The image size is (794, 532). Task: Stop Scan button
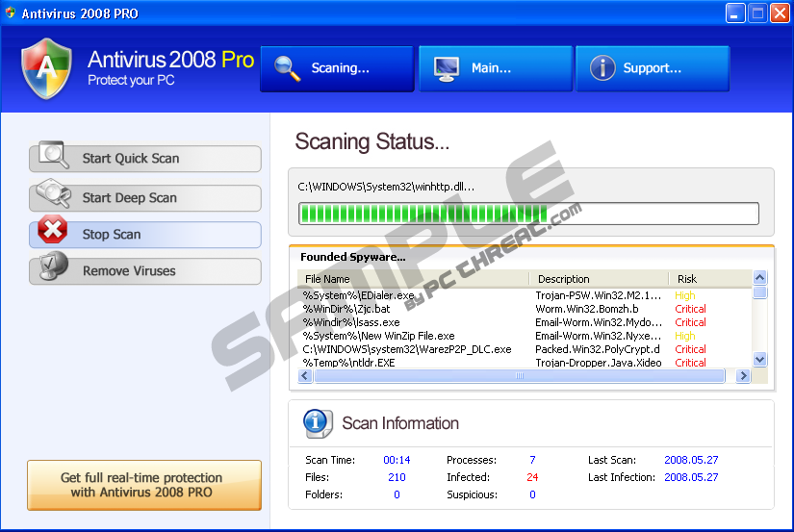click(145, 235)
